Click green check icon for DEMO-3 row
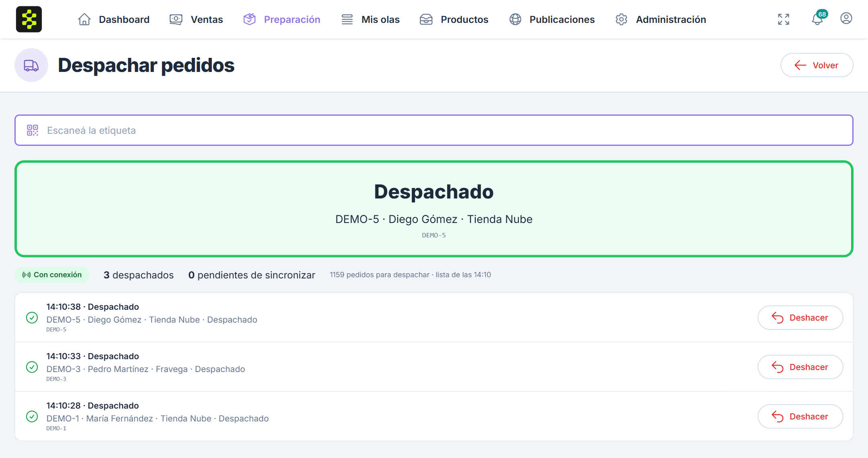868x458 pixels. click(x=32, y=367)
